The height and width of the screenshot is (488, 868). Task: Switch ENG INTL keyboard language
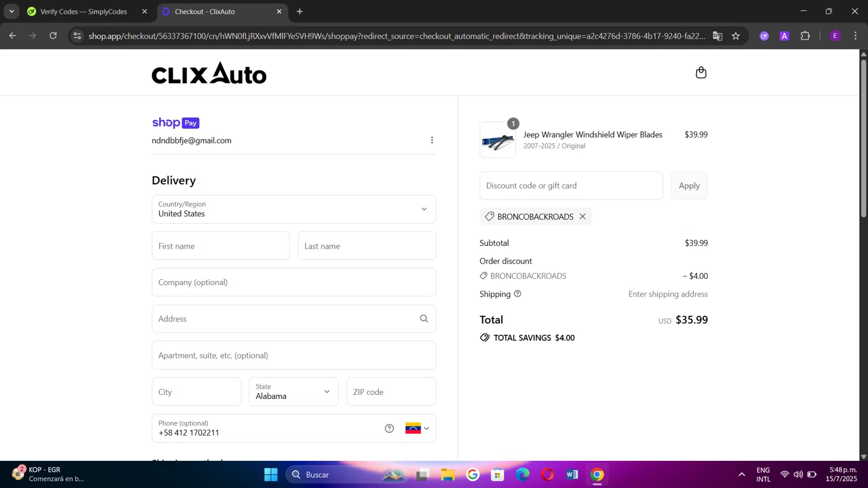pos(763,475)
